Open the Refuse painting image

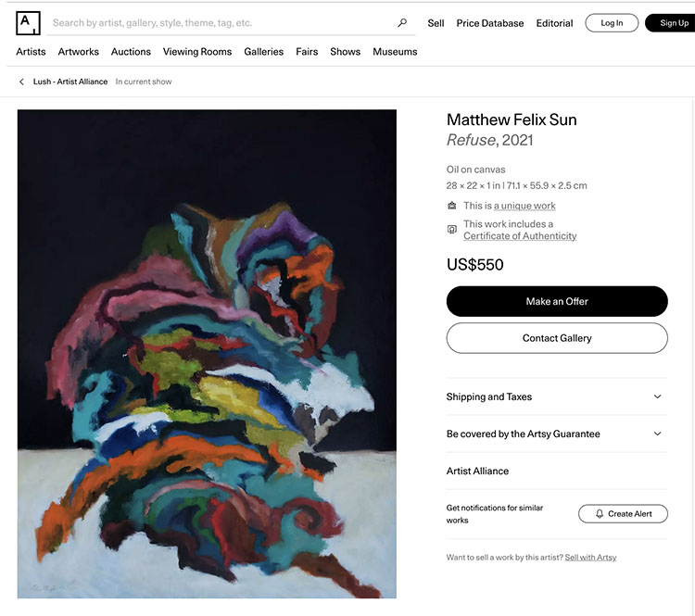click(x=207, y=354)
